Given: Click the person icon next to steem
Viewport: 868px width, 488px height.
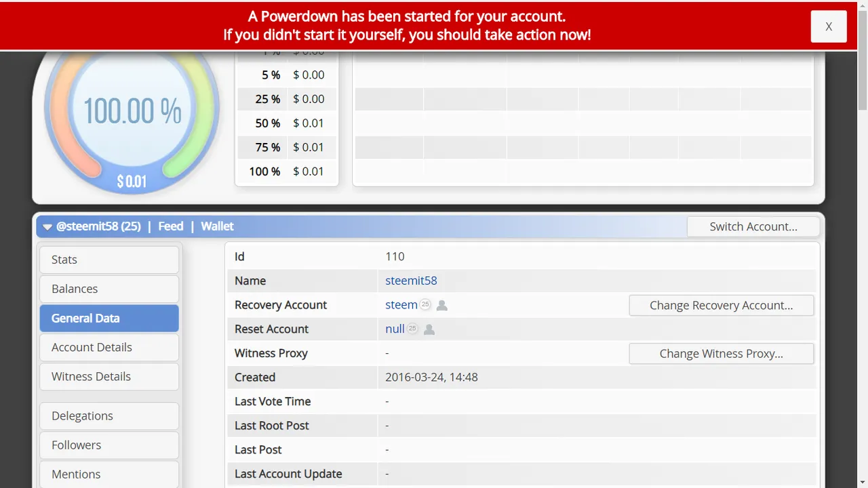Looking at the screenshot, I should click(x=442, y=305).
